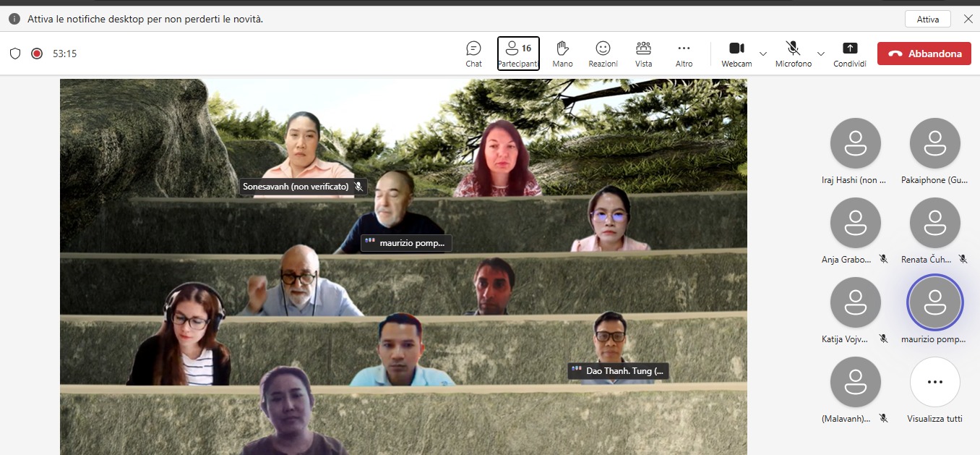980x455 pixels.
Task: Select highlighted maurizio pomp avatar on right
Action: click(x=935, y=302)
